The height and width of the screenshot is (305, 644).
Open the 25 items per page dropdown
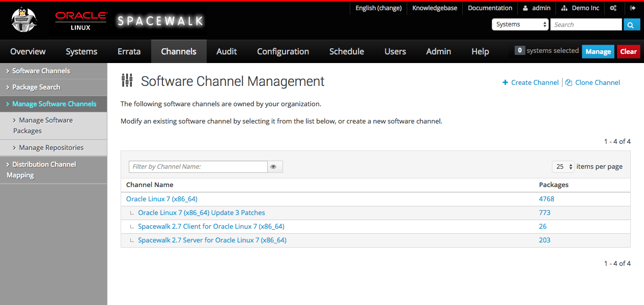tap(563, 167)
